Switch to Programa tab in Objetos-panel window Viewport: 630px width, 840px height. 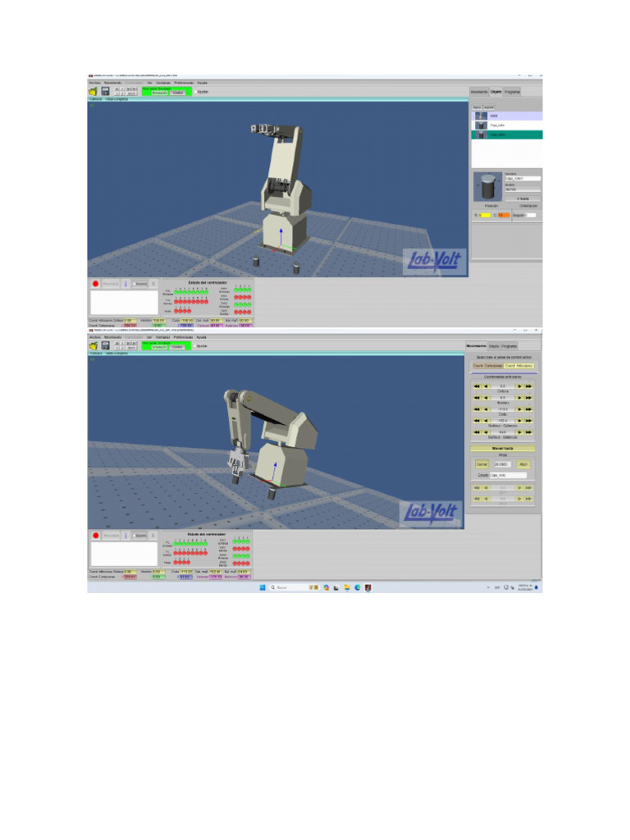pyautogui.click(x=512, y=92)
